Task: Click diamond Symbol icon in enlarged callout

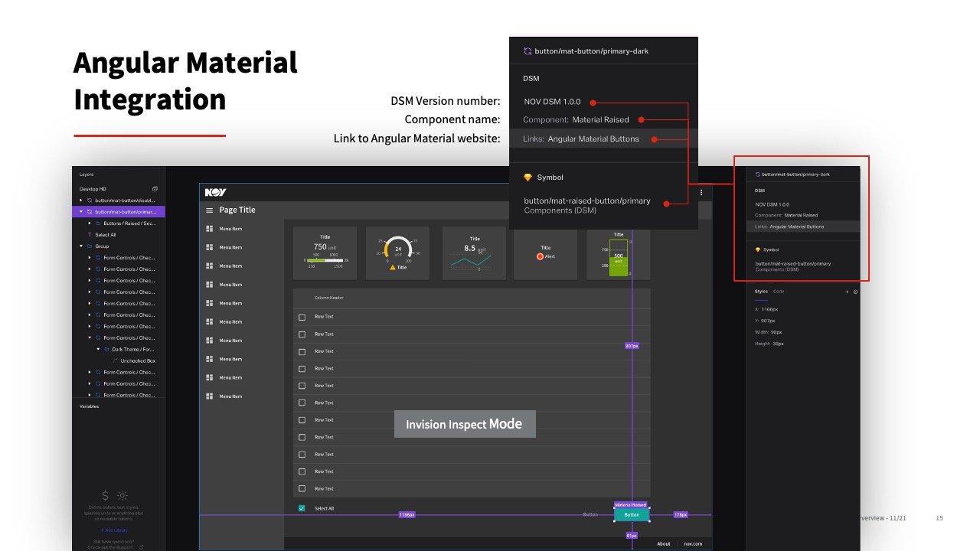Action: (528, 178)
